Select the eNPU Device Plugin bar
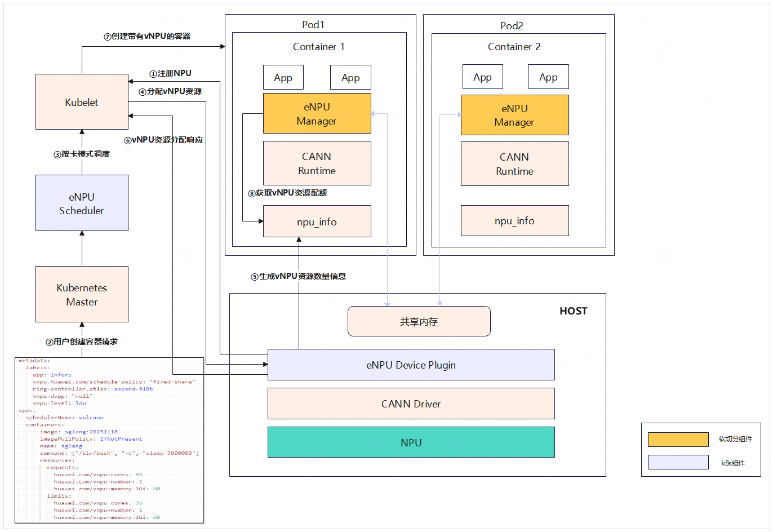 pos(411,365)
